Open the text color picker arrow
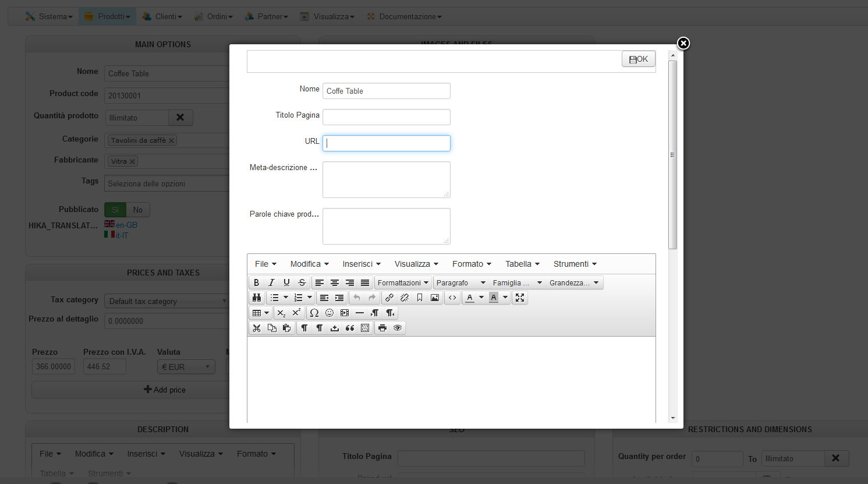Image resolution: width=868 pixels, height=484 pixels. 481,298
